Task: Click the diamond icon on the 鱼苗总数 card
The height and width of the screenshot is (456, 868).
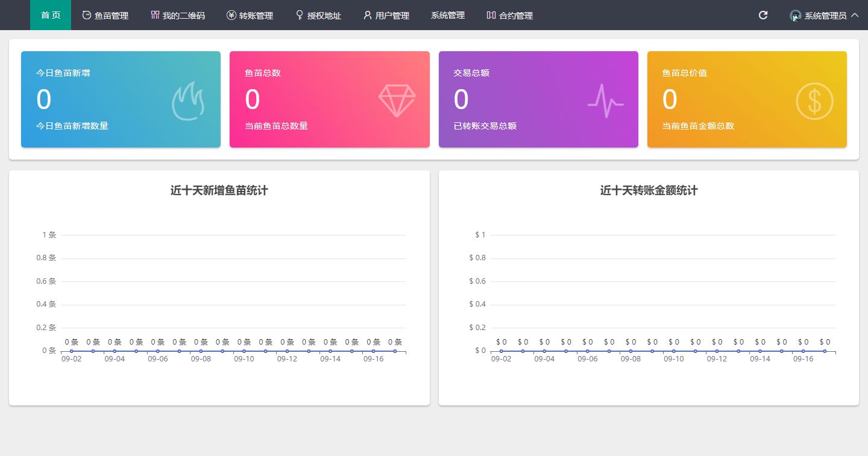Action: click(x=397, y=99)
